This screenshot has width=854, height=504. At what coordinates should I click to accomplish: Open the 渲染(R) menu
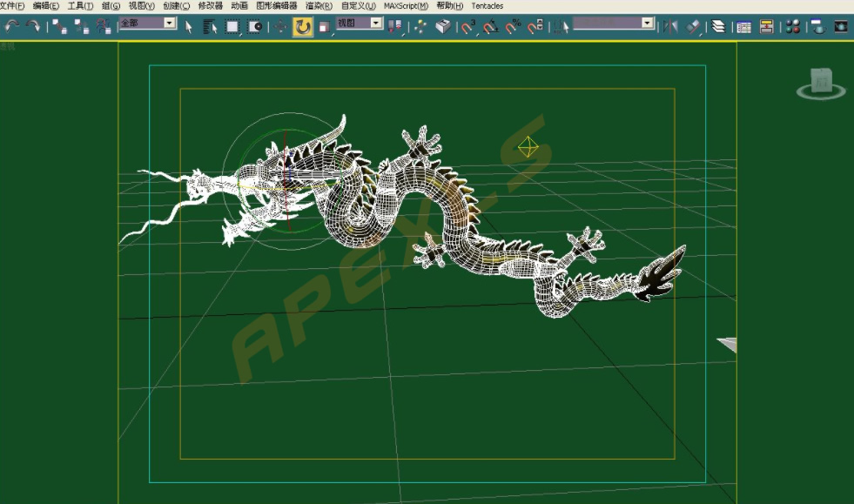pyautogui.click(x=319, y=6)
